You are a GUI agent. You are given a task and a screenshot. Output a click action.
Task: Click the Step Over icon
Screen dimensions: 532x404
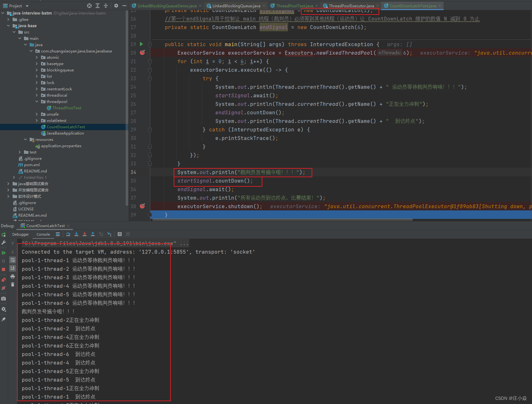pos(68,234)
